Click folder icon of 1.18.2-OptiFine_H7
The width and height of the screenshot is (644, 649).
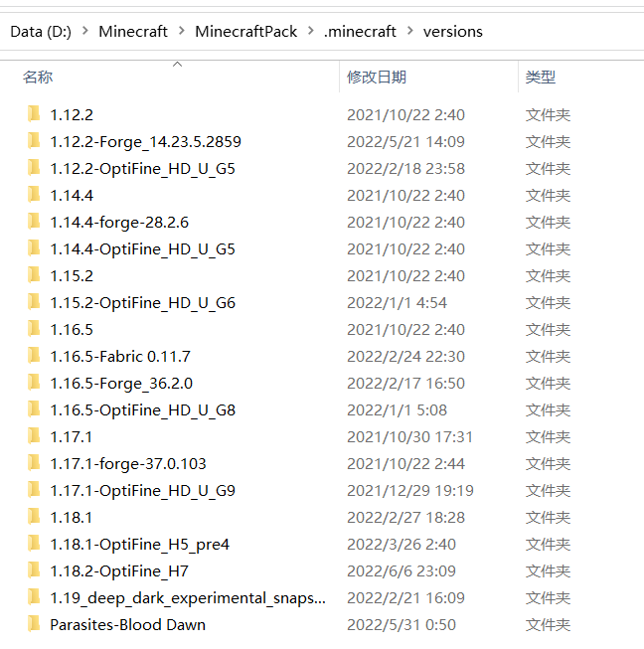(x=34, y=570)
